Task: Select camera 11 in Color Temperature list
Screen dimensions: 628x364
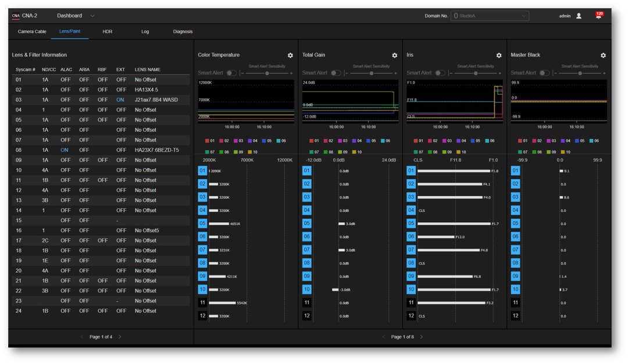Action: click(x=202, y=303)
